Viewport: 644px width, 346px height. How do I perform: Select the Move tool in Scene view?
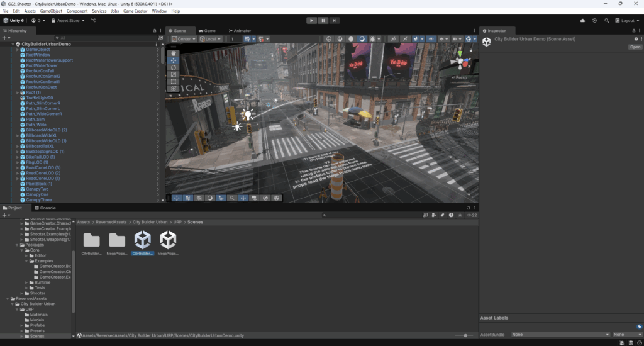[x=174, y=60]
